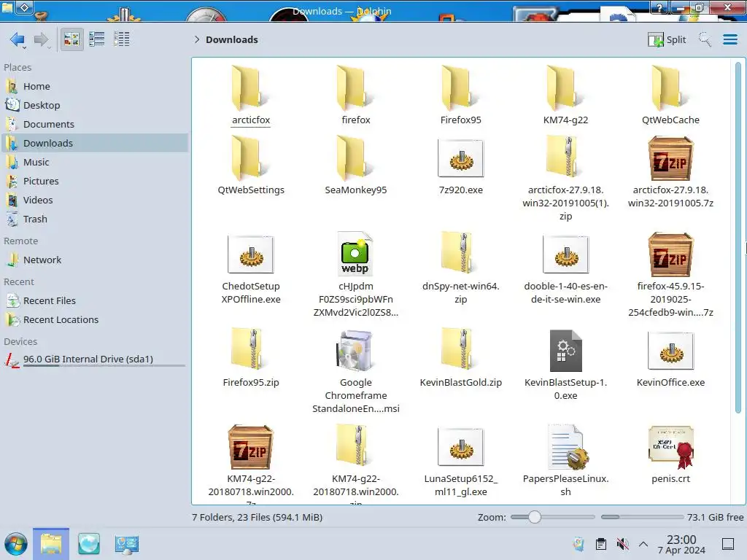
Task: Open Music in Places panel
Action: click(x=94, y=162)
